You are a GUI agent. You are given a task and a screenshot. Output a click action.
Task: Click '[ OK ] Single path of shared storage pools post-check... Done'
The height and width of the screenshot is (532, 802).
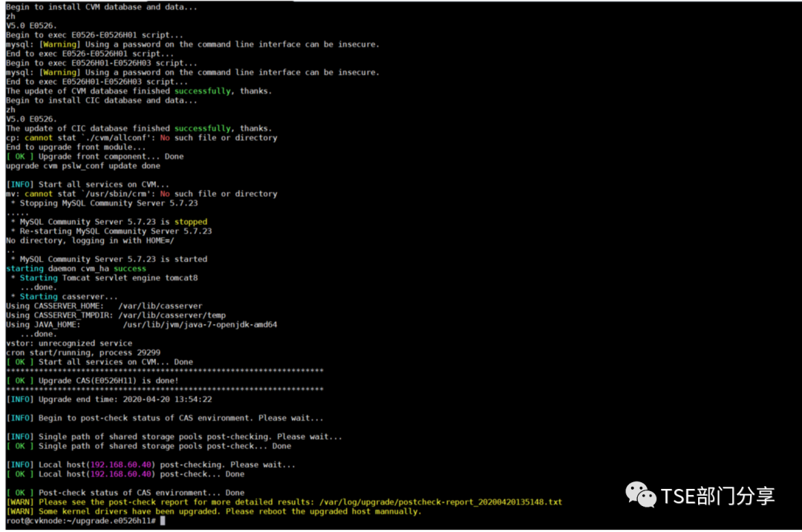tap(149, 446)
